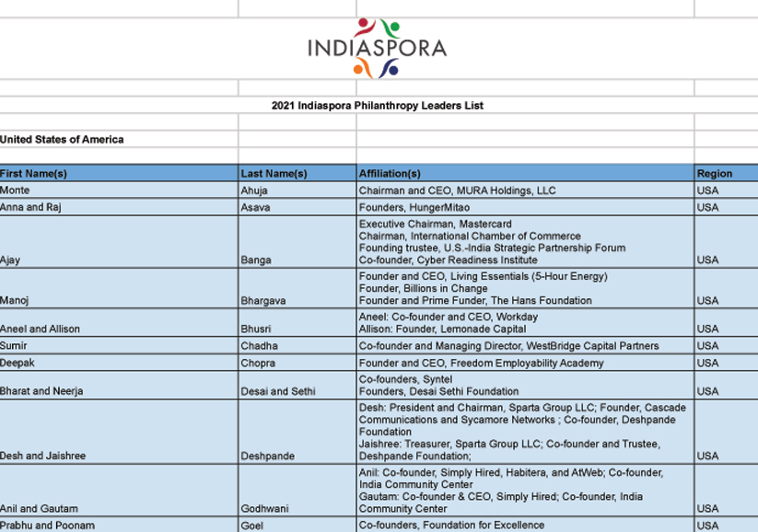Screen dimensions: 758x532
Task: Select the first name cell 'Ajay'
Action: 119,242
